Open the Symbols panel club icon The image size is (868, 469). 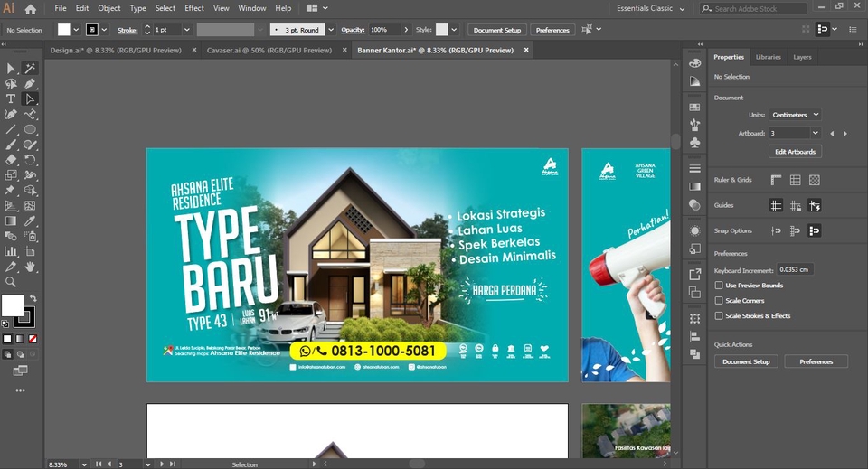(x=694, y=143)
